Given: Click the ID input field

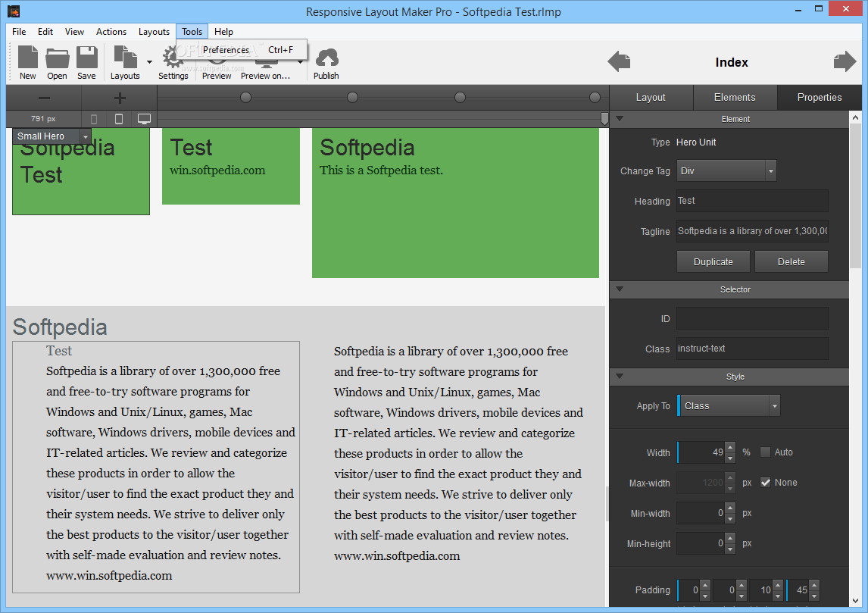Looking at the screenshot, I should pos(752,318).
